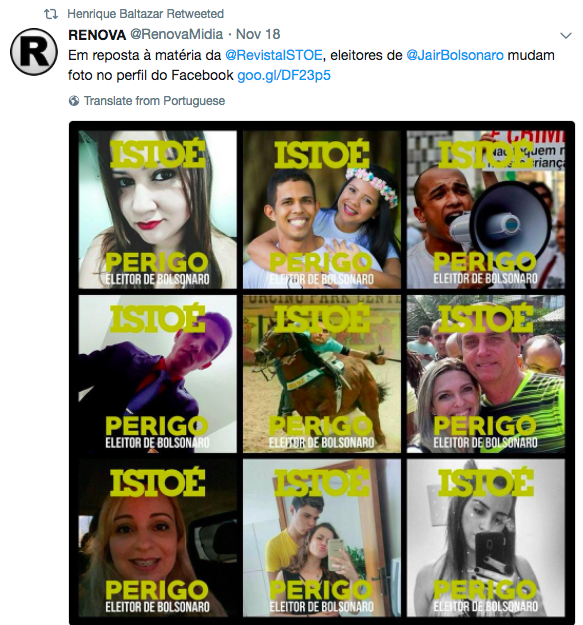Open the @JairBolsonaro mention

coord(455,55)
